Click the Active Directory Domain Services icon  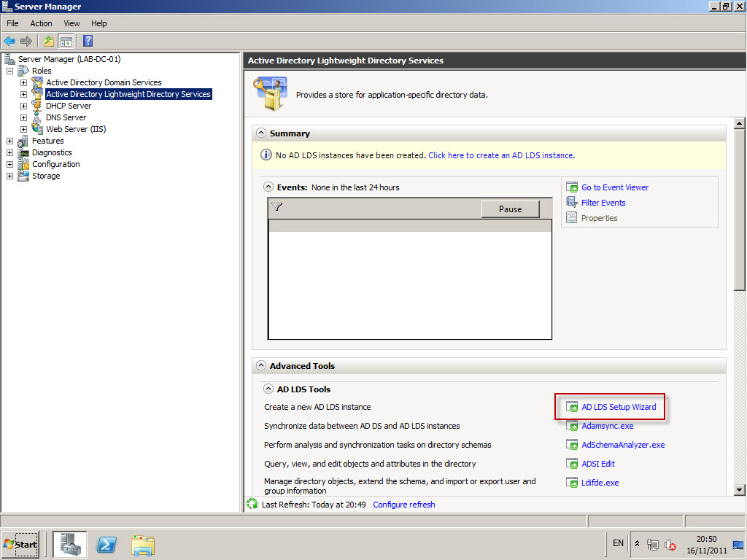point(37,82)
